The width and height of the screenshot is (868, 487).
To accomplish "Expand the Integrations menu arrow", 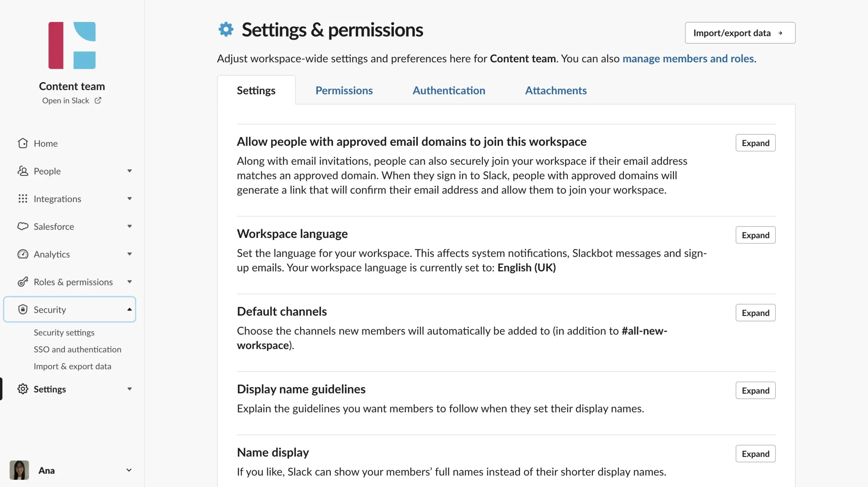I will point(130,199).
